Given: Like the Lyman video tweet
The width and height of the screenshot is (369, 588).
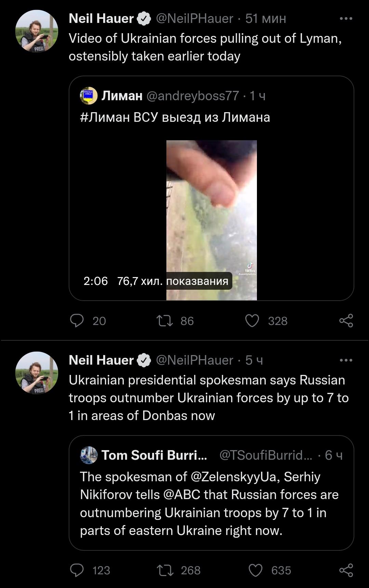Looking at the screenshot, I should click(x=252, y=321).
